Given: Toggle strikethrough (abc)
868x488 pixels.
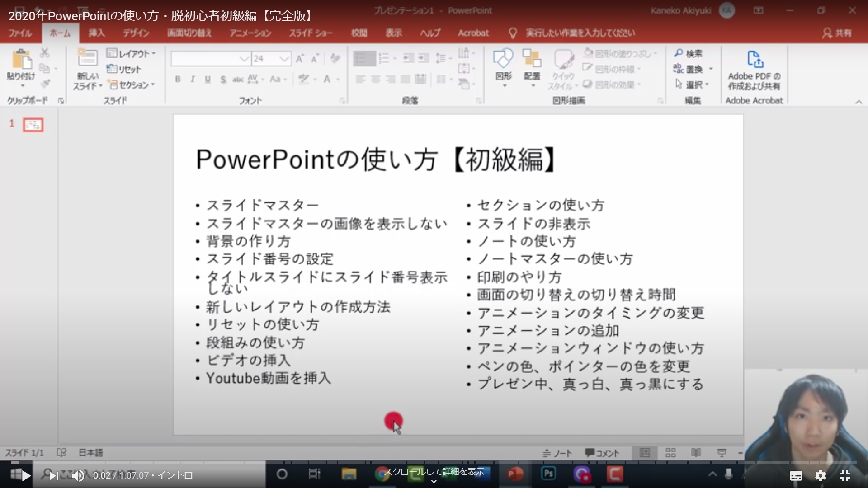Looking at the screenshot, I should coord(238,80).
